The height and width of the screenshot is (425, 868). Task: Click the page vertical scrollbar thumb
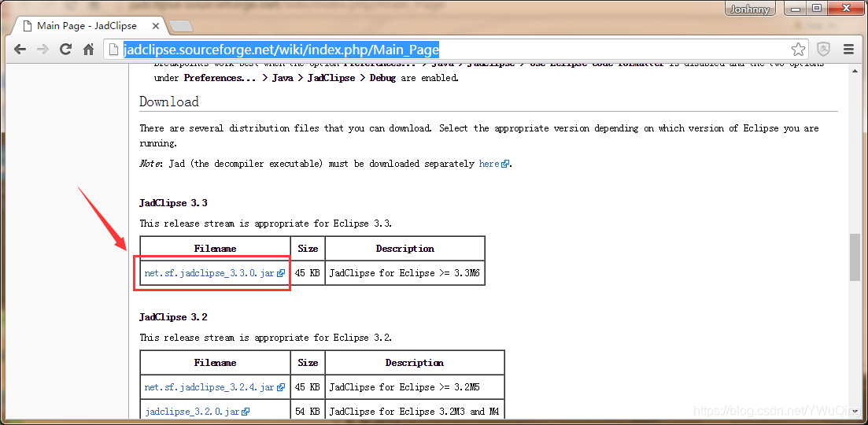pos(855,258)
